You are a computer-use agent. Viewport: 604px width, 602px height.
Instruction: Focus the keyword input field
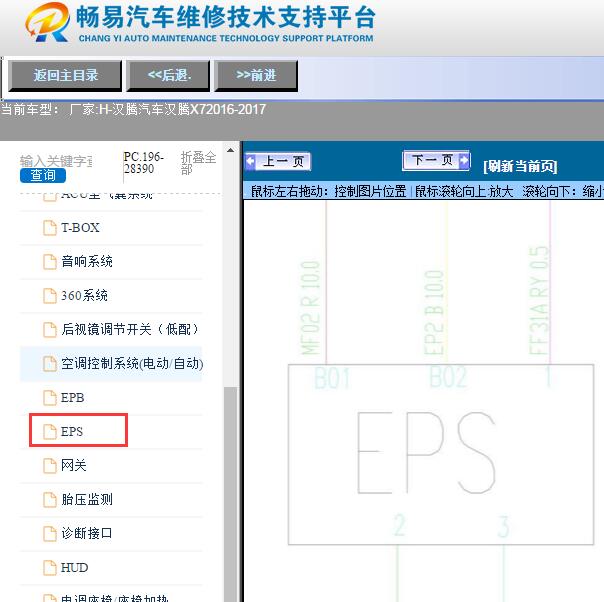[56, 161]
